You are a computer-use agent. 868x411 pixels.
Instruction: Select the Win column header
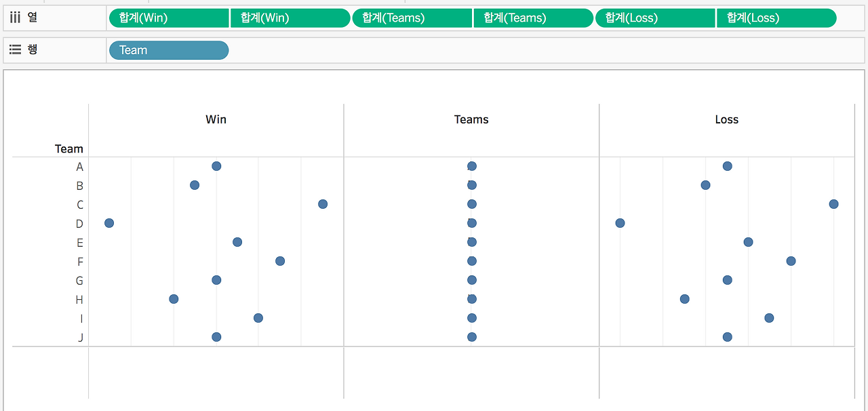[216, 119]
